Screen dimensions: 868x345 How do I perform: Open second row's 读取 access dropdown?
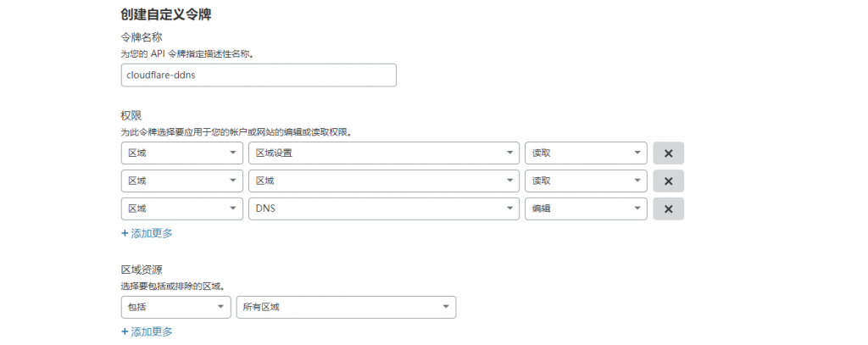point(586,181)
